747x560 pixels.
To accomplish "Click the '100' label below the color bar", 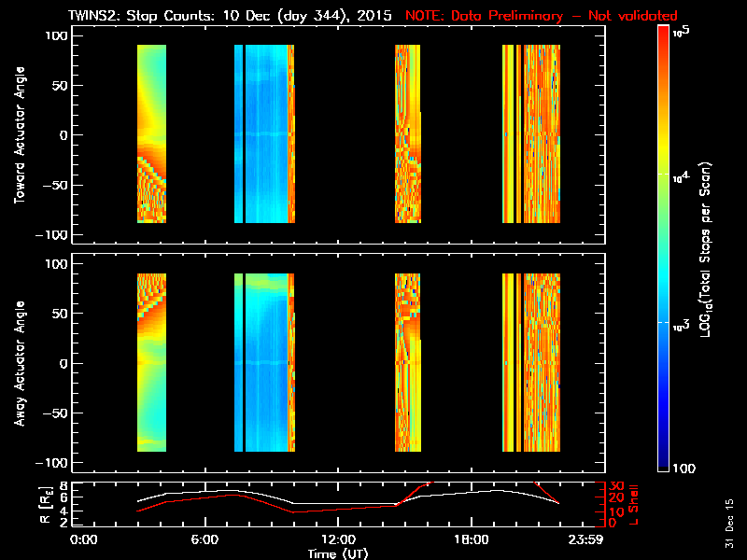I will tap(685, 468).
